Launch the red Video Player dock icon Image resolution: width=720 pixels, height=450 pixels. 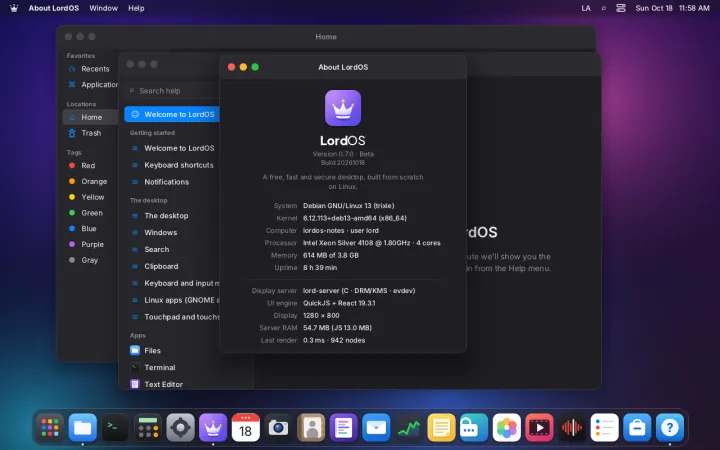point(539,428)
